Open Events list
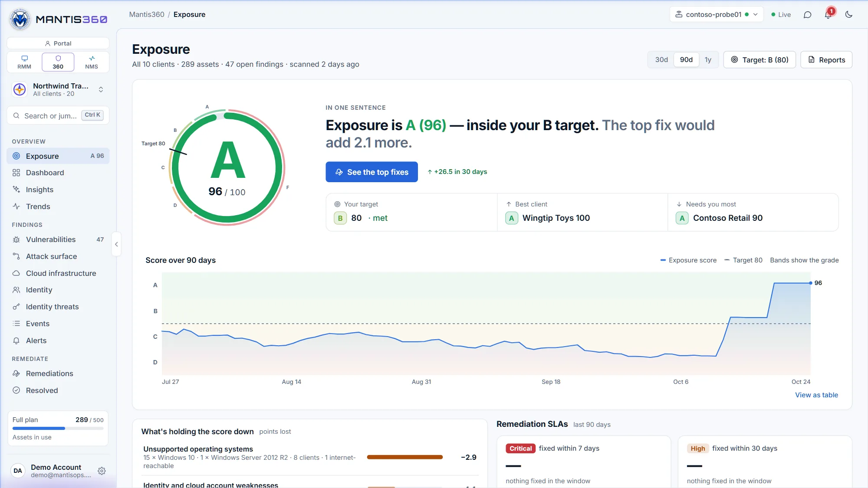Viewport: 868px width, 488px height. [58, 324]
